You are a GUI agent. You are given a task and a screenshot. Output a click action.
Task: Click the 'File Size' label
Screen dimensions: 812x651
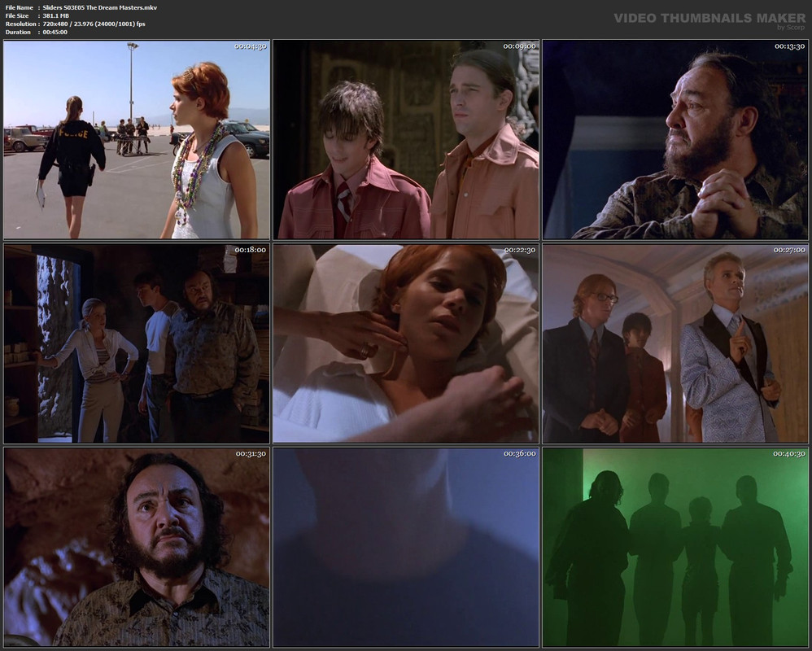click(17, 16)
